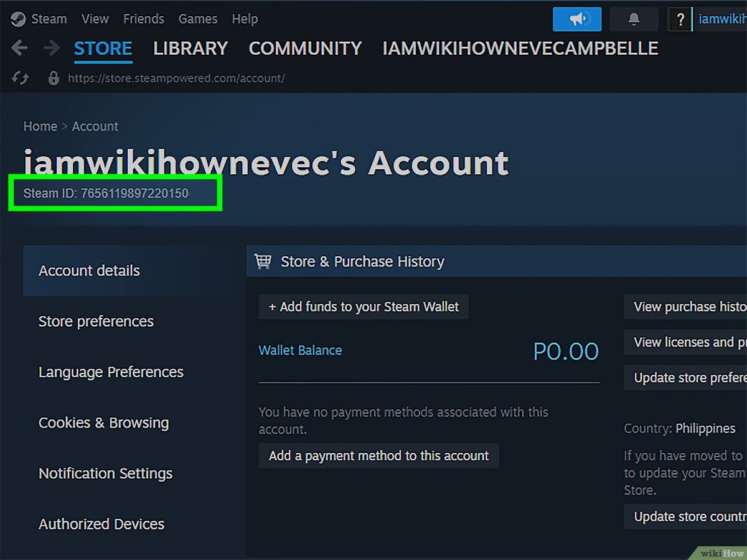Viewport: 747px width, 560px height.
Task: Follow the Home breadcrumb link
Action: 40,126
